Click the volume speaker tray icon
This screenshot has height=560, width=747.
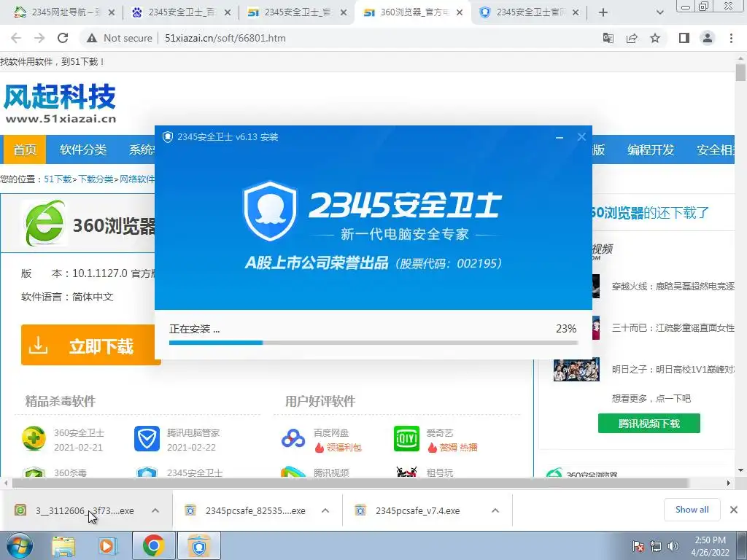pyautogui.click(x=673, y=547)
